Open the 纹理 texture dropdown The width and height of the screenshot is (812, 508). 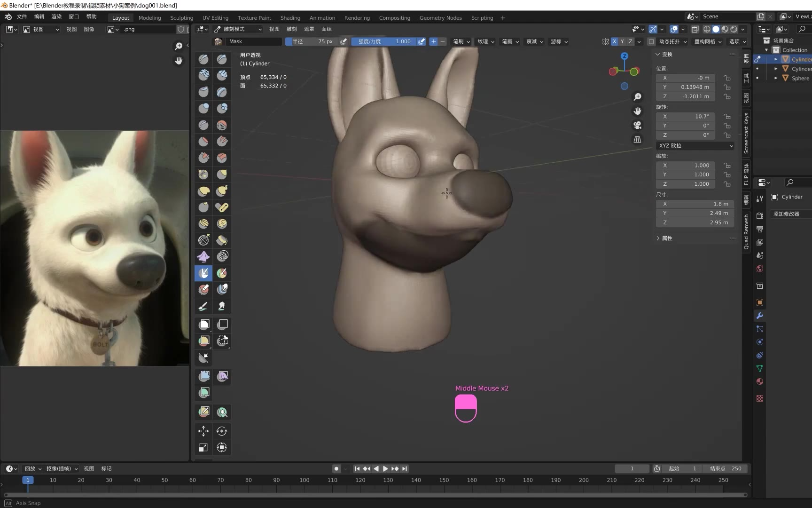click(x=486, y=41)
